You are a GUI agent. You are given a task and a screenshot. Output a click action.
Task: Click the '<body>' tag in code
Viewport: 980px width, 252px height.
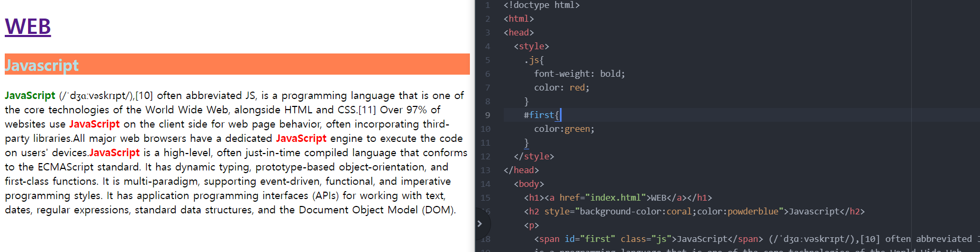pos(529,184)
